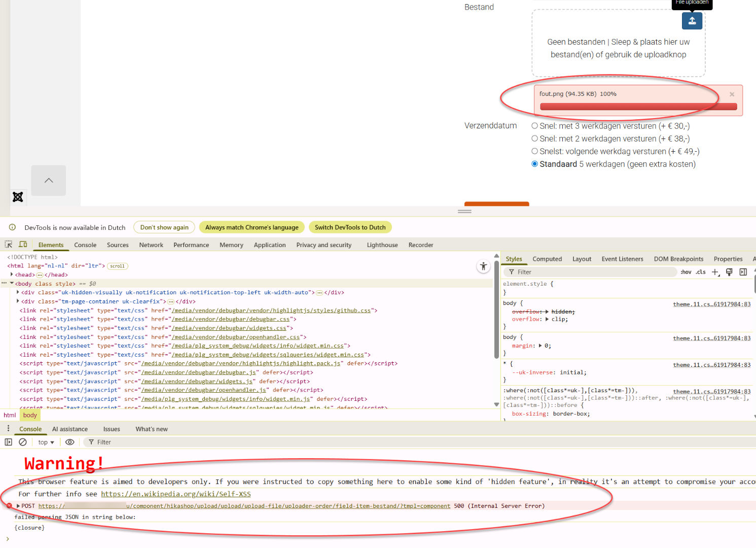Click the ellipsis actions beside the body node
The height and width of the screenshot is (548, 756).
pyautogui.click(x=4, y=284)
